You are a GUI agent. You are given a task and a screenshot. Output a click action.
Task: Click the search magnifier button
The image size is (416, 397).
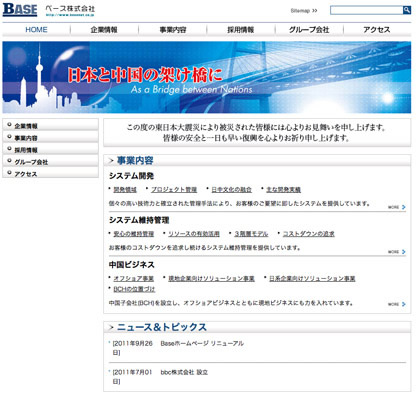coord(407,10)
